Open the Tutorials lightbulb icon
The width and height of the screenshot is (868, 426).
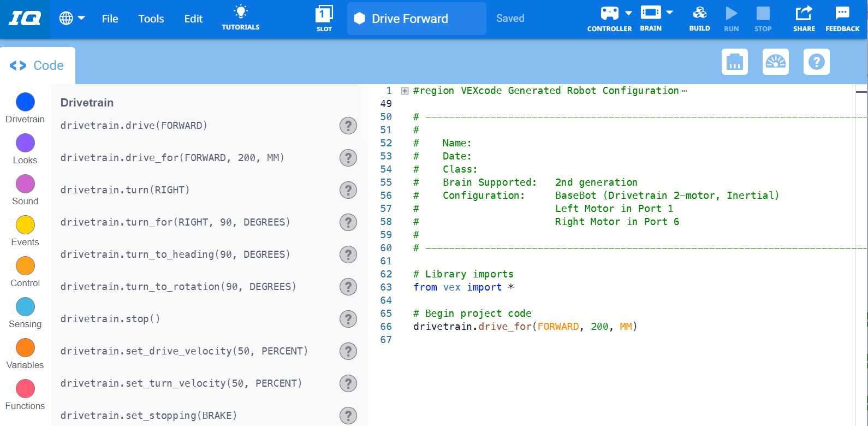point(240,13)
